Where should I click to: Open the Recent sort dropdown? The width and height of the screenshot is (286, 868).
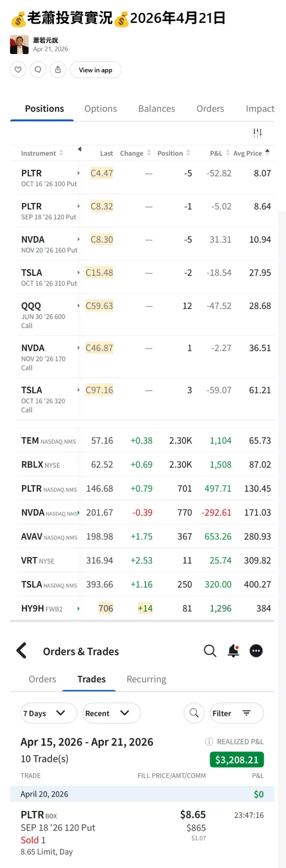pyautogui.click(x=111, y=713)
